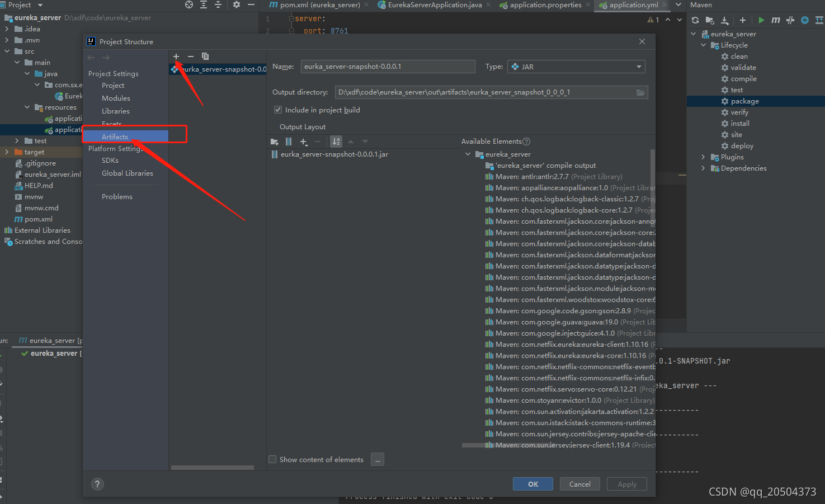Cancel the Project Structure dialog

[580, 484]
